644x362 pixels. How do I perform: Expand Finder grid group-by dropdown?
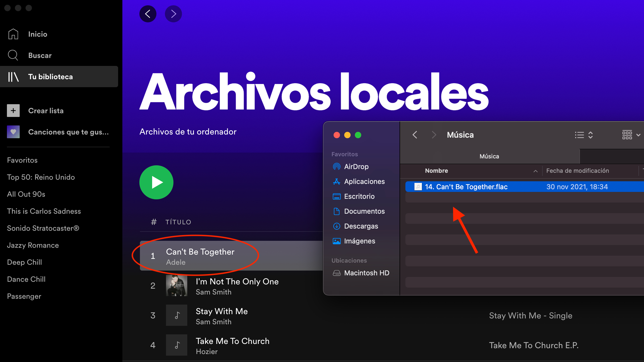631,135
